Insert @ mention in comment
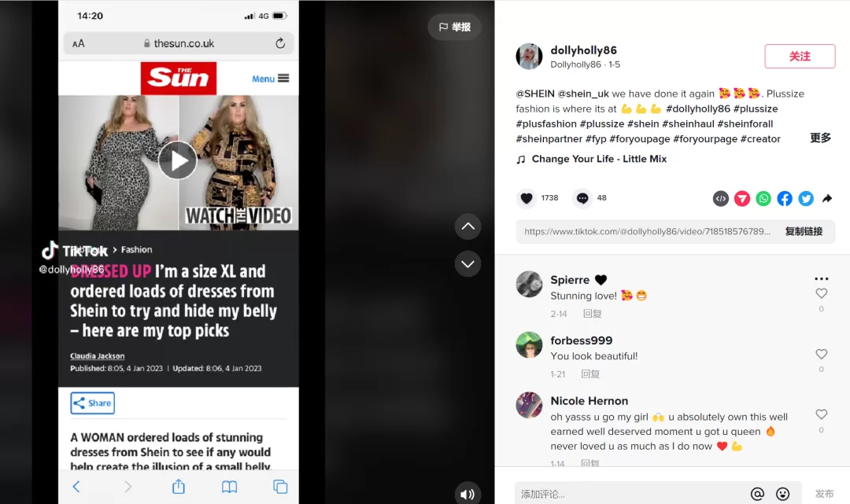The image size is (850, 504). click(x=757, y=494)
